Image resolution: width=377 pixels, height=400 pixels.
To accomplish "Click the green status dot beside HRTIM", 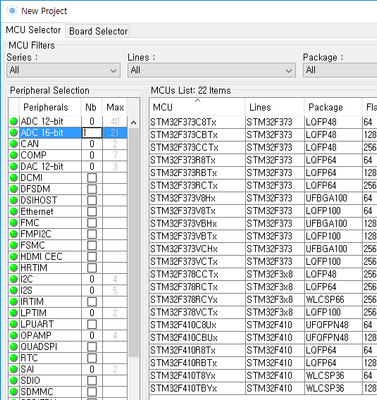I will 14,268.
